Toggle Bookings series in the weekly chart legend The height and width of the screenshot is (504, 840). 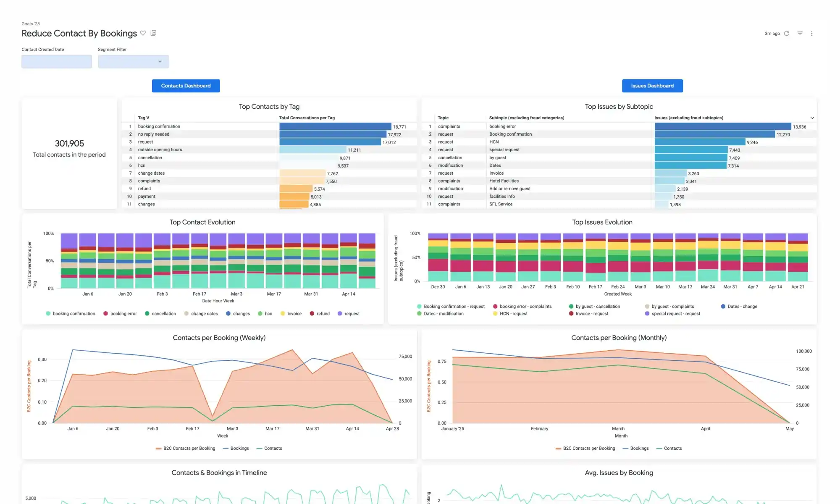pyautogui.click(x=239, y=449)
